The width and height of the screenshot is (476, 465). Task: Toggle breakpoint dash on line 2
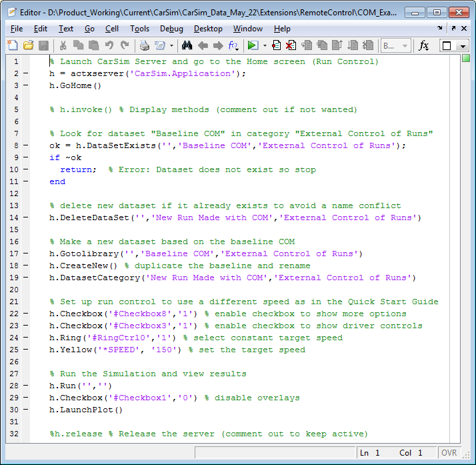[x=26, y=73]
